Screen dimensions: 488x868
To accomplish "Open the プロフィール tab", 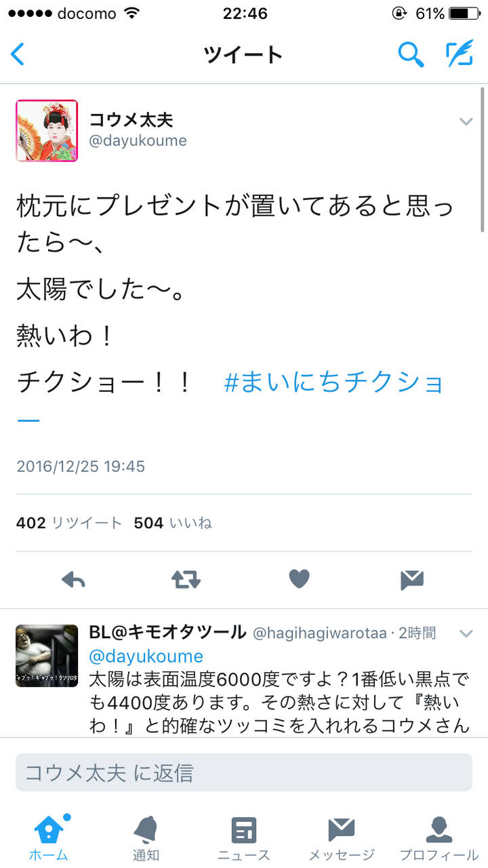I will [439, 837].
